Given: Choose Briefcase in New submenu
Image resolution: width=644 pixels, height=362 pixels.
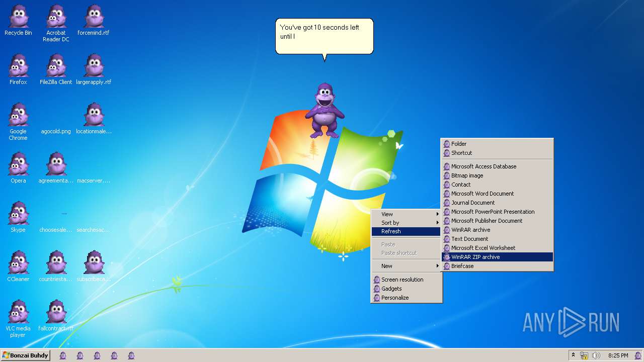Looking at the screenshot, I should coord(497,266).
